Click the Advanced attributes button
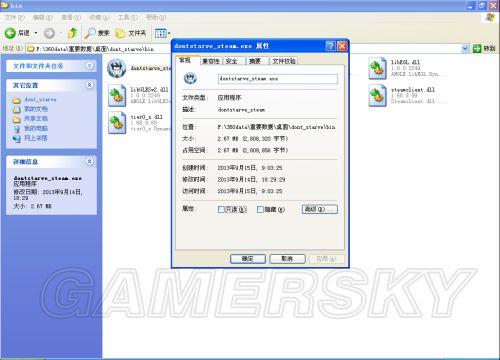 (x=320, y=209)
